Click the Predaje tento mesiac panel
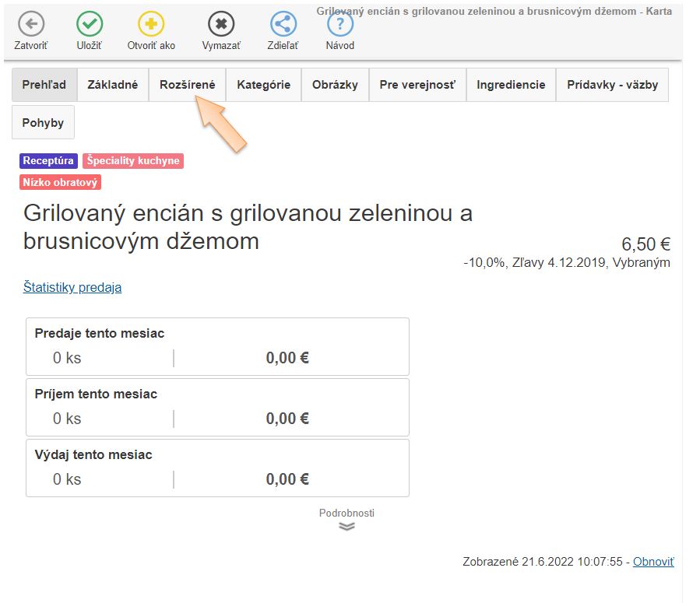Screen dimensions: 700x603 [x=217, y=346]
